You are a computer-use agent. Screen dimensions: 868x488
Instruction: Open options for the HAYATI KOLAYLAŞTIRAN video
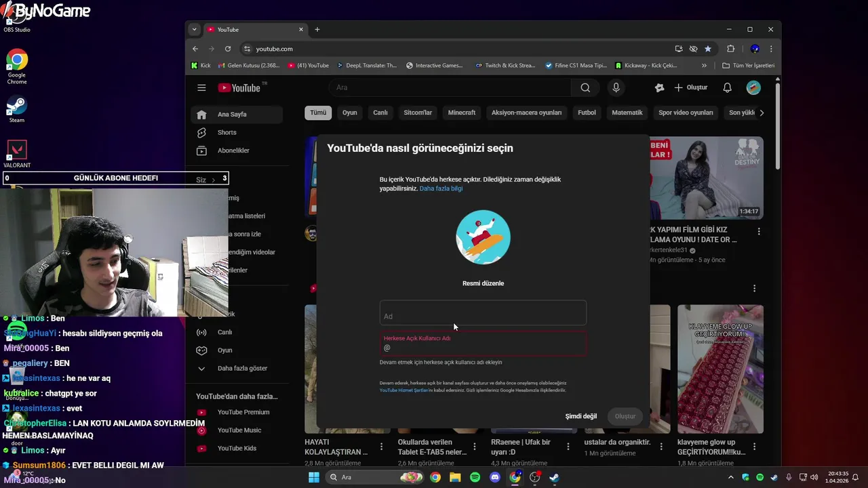(382, 447)
